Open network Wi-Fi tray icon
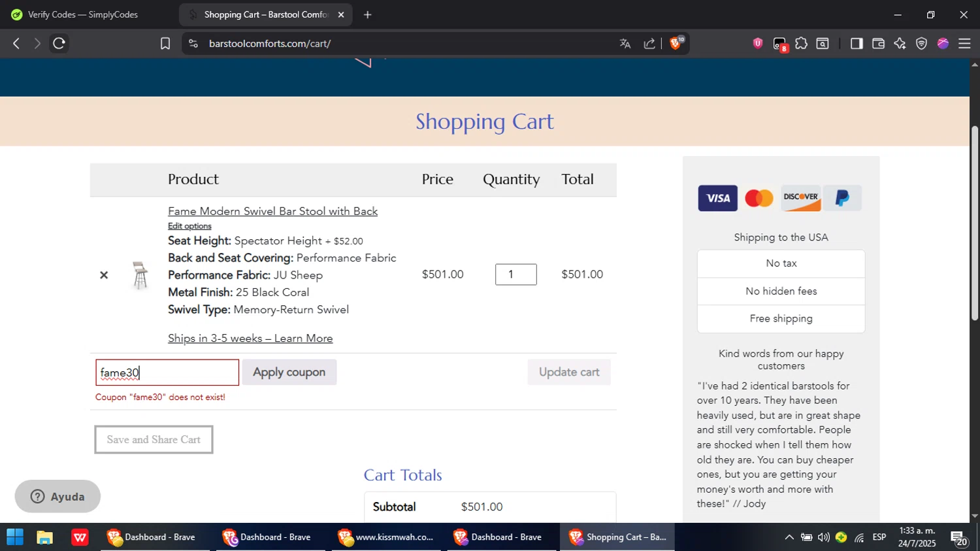Screen dimensions: 980x551 (x=859, y=537)
